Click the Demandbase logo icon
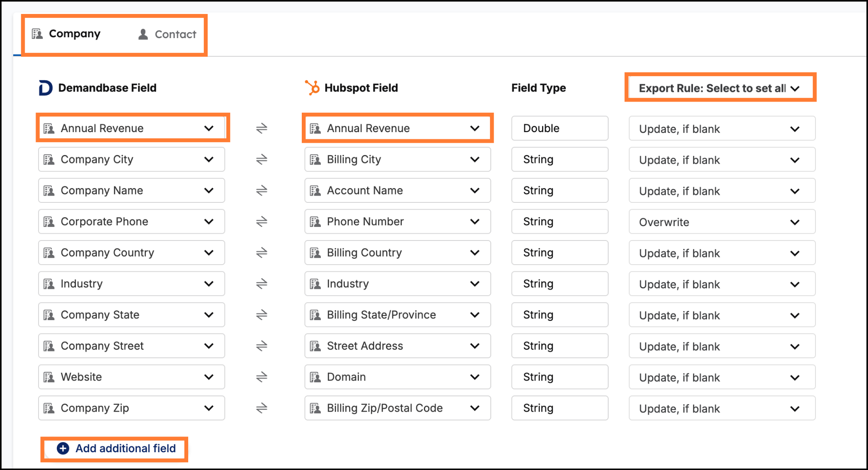Viewport: 868px width, 470px height. click(45, 88)
